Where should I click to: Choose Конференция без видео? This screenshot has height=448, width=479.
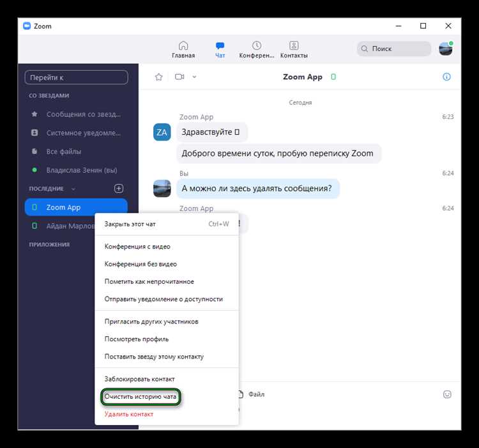pyautogui.click(x=167, y=264)
